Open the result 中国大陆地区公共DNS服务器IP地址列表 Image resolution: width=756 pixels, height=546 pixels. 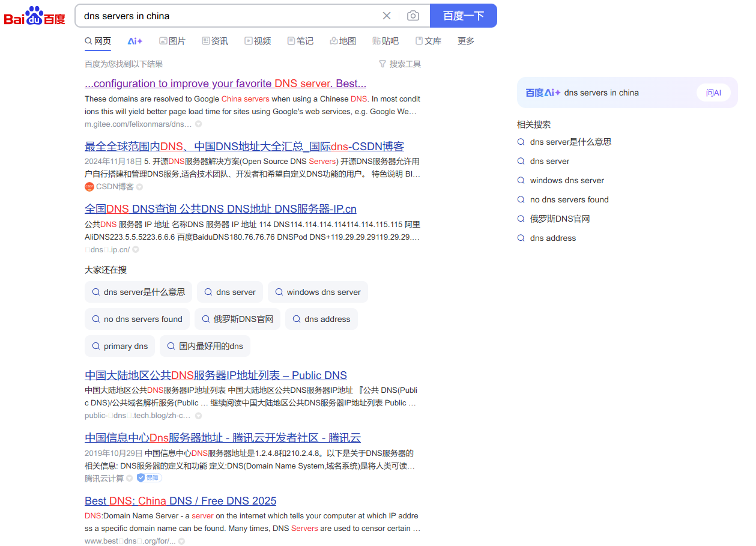click(216, 375)
